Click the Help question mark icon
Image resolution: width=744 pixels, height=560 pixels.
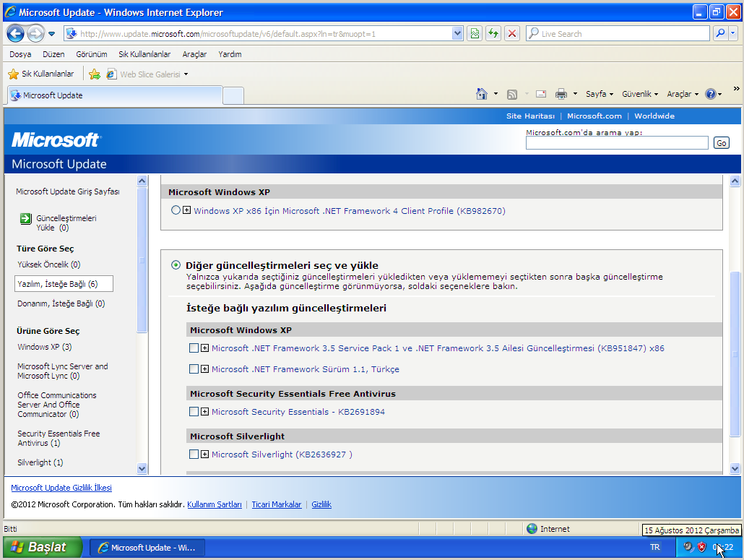click(710, 94)
